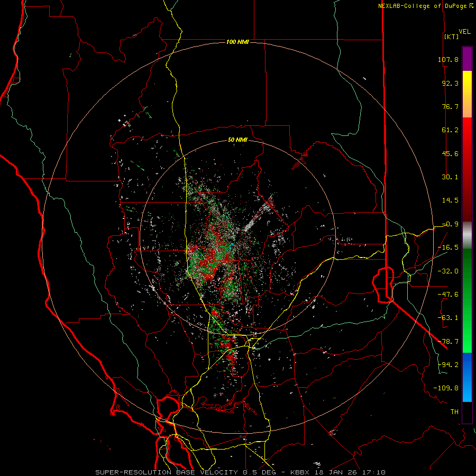Click the -94.2 value on the velocity scale
Viewport: 476px width, 476px height.
click(448, 364)
